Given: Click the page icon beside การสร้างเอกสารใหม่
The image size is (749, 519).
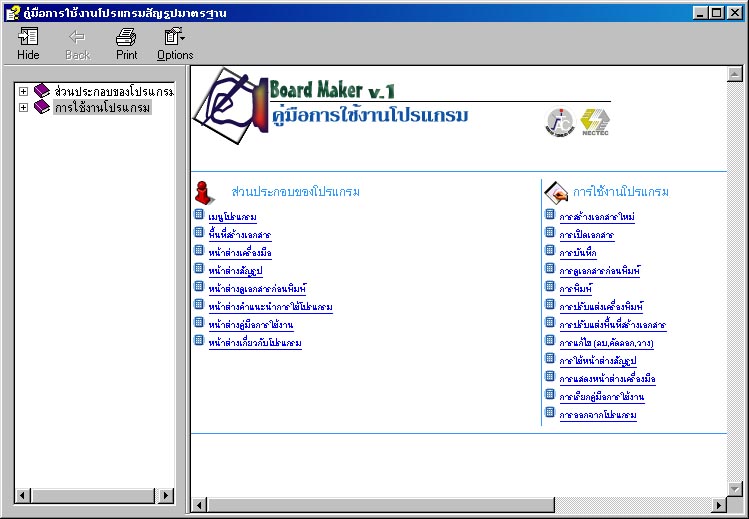Looking at the screenshot, I should coord(550,214).
